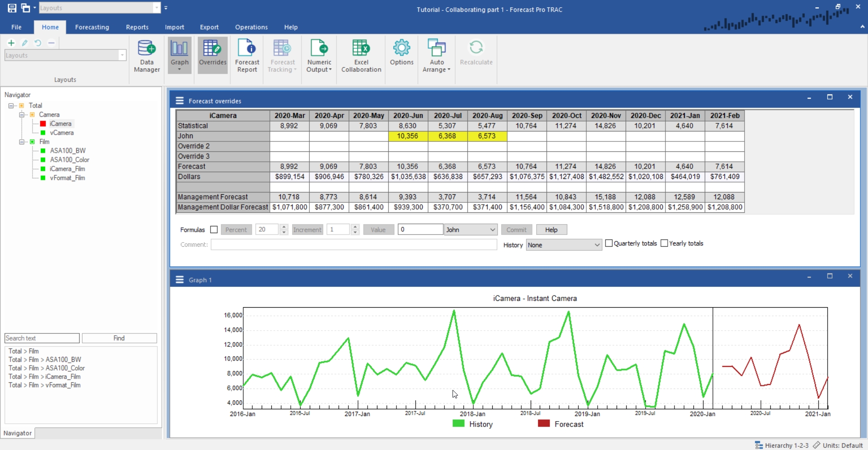Switch to the Forecasting tab

click(x=92, y=27)
